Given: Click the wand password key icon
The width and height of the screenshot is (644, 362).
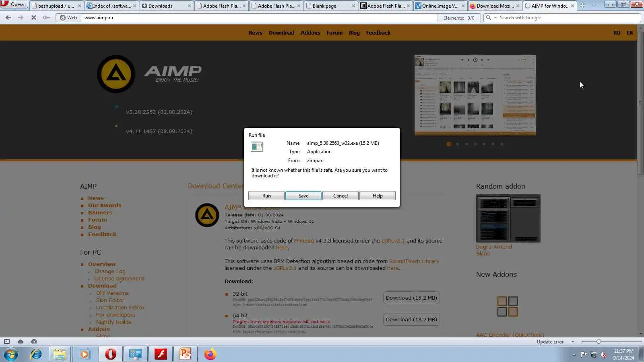Looking at the screenshot, I should coord(47,18).
